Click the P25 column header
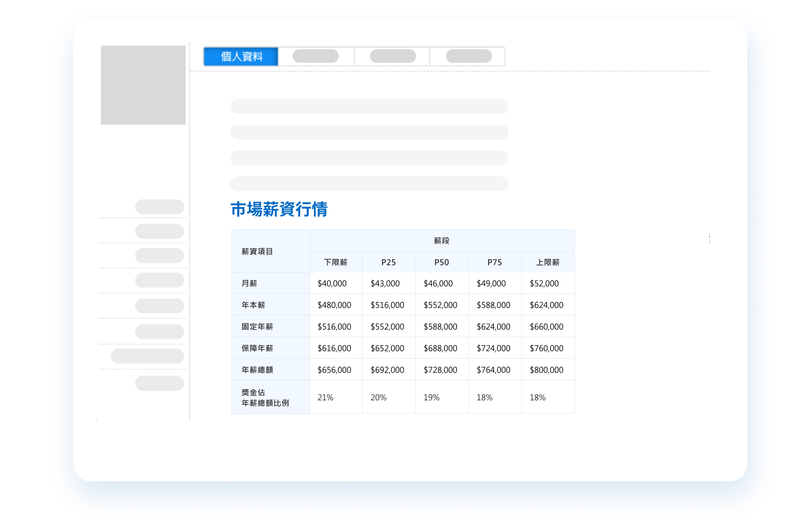812x526 pixels. [388, 262]
